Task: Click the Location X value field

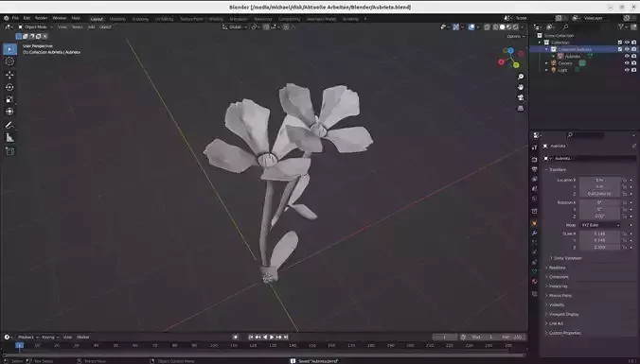Action: pos(599,180)
